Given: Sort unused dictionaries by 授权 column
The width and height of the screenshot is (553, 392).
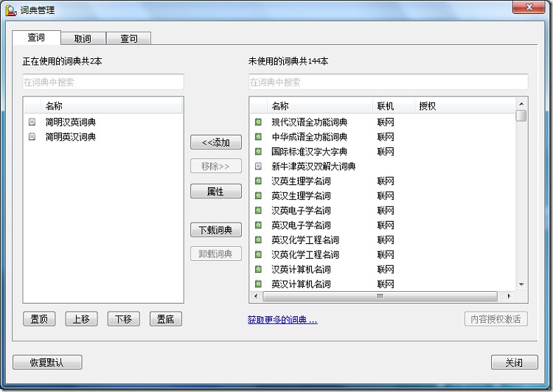Looking at the screenshot, I should pos(465,106).
